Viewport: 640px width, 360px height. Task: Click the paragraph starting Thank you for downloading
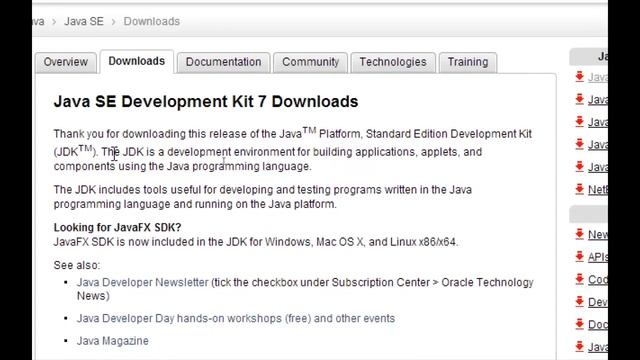point(293,150)
